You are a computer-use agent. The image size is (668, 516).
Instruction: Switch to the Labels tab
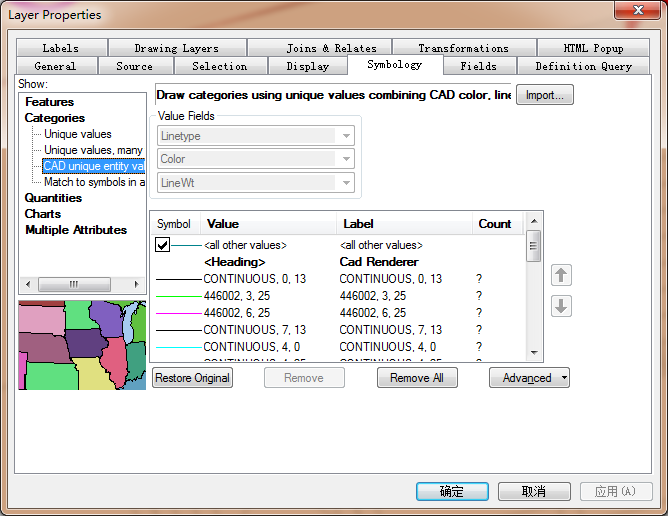tap(61, 48)
